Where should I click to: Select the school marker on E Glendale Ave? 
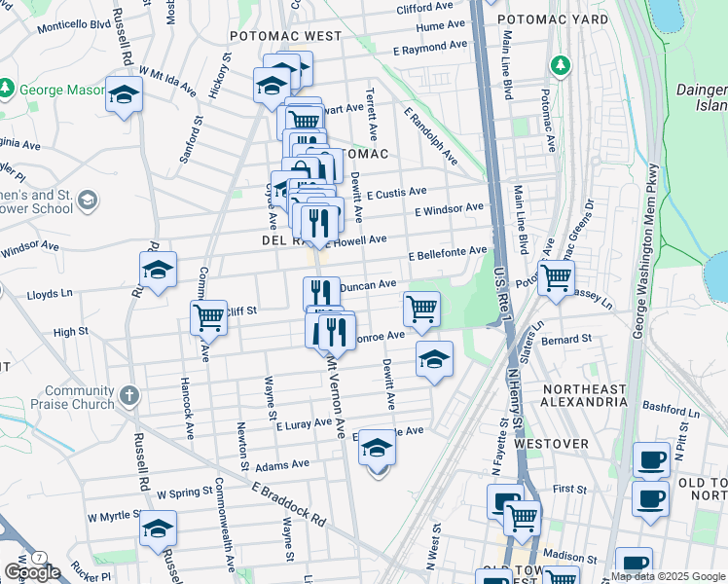coord(377,448)
